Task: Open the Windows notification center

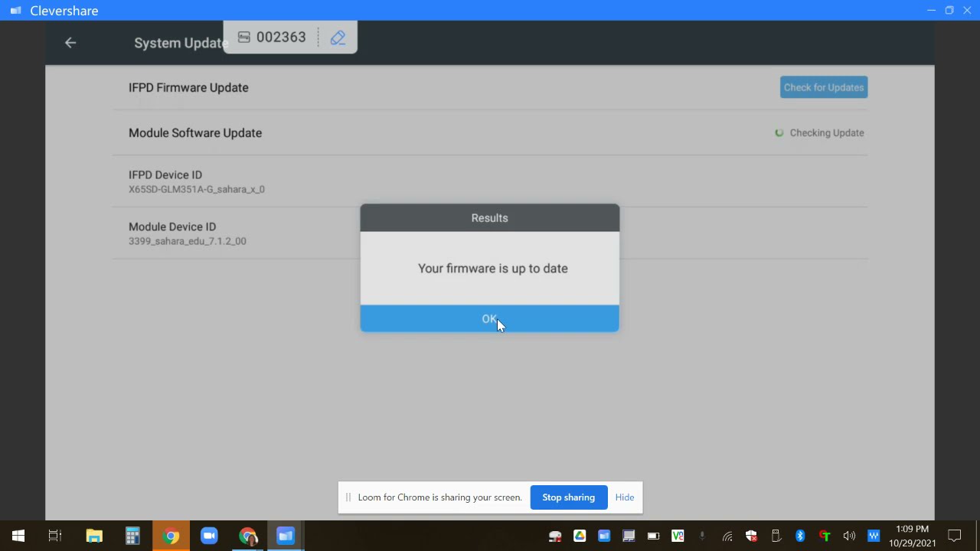Action: click(955, 536)
